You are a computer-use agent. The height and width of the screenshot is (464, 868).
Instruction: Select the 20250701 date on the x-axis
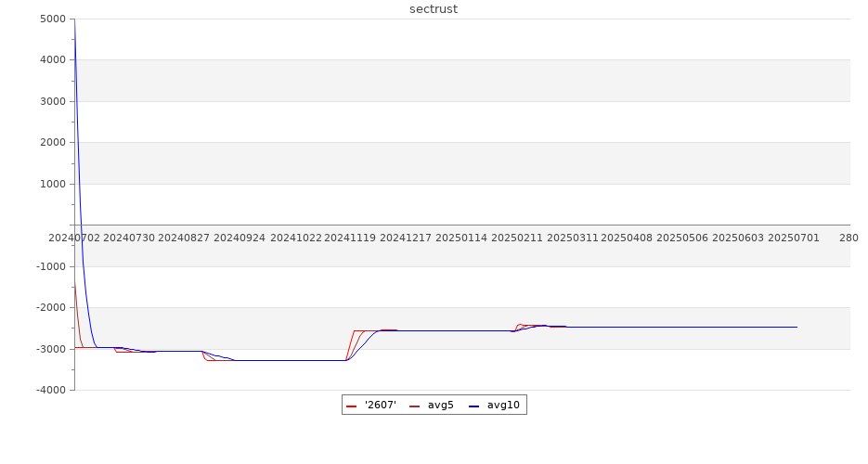tap(793, 238)
